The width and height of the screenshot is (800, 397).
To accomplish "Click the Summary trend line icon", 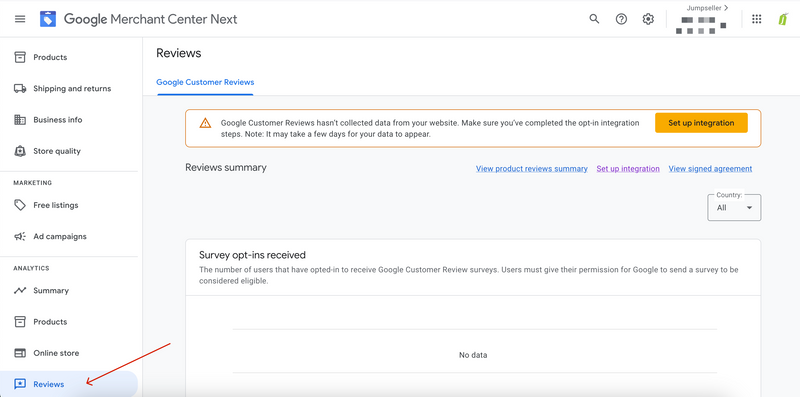I will pyautogui.click(x=20, y=290).
